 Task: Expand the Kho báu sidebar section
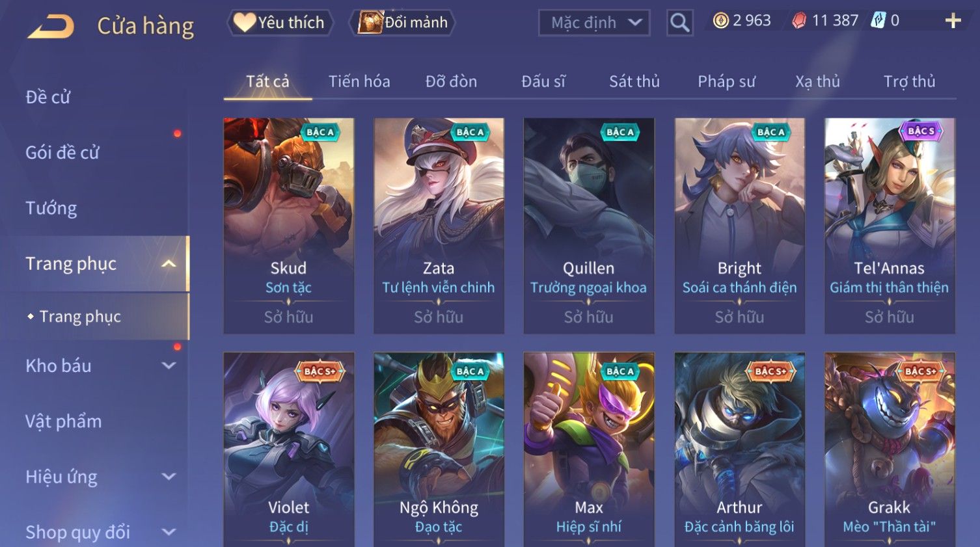click(169, 366)
